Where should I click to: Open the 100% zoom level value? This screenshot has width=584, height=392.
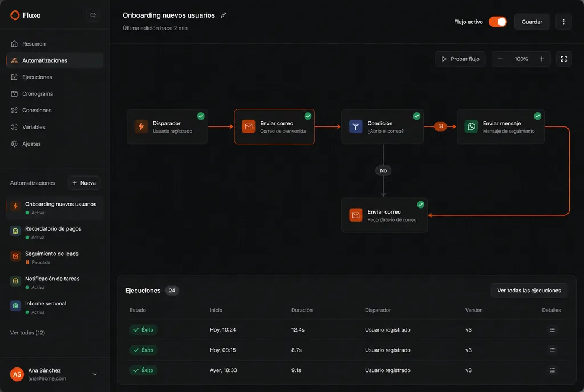click(521, 59)
